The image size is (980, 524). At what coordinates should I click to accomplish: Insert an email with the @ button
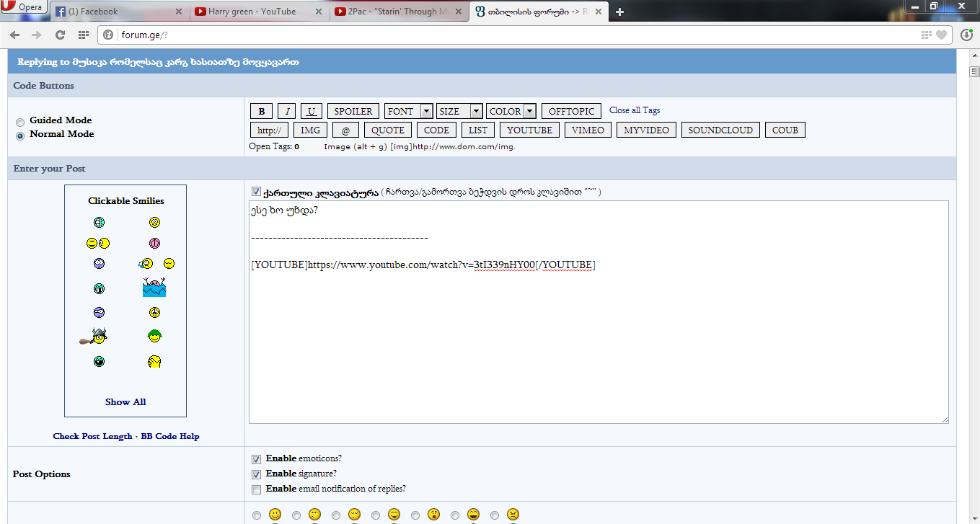(345, 130)
